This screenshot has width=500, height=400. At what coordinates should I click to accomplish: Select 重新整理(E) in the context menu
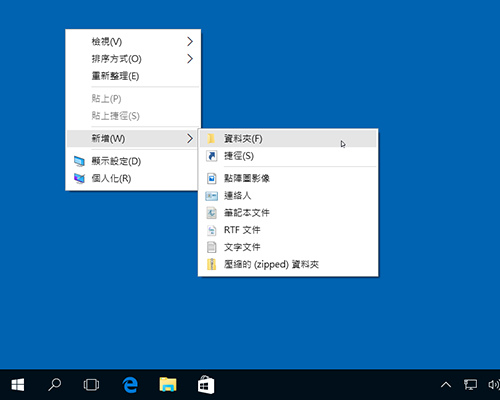pyautogui.click(x=133, y=76)
